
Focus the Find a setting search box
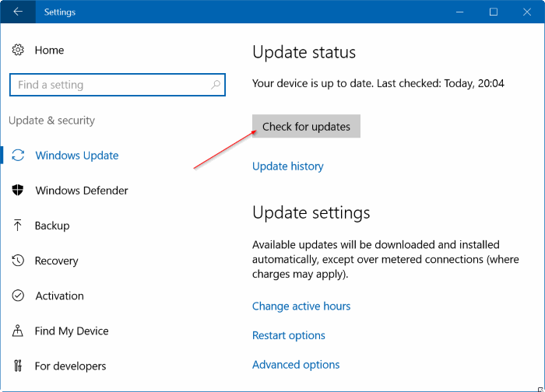pos(118,85)
